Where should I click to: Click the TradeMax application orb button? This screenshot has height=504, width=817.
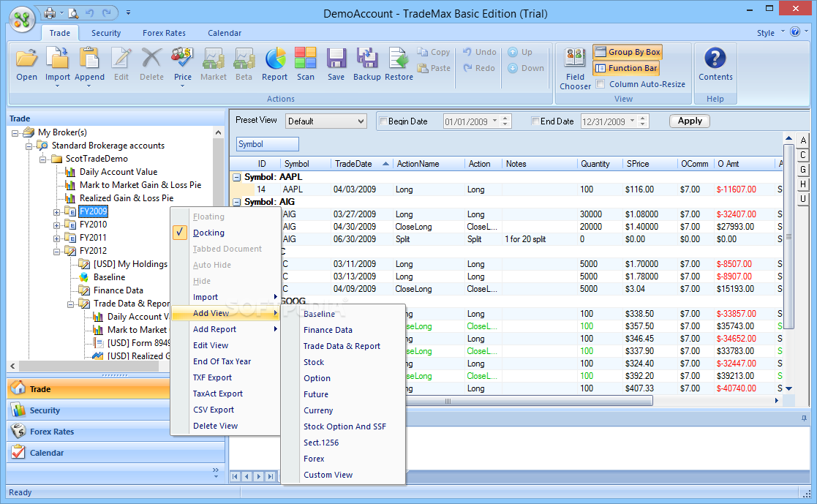click(22, 19)
